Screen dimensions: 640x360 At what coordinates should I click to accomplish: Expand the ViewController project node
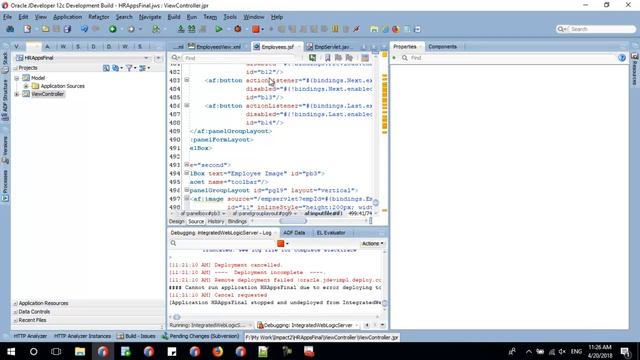(x=17, y=94)
